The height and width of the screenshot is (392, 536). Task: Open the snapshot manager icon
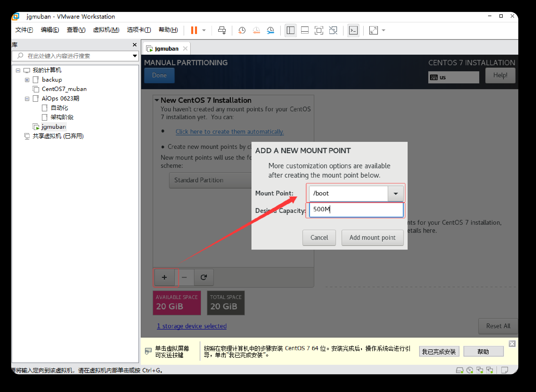coord(270,30)
